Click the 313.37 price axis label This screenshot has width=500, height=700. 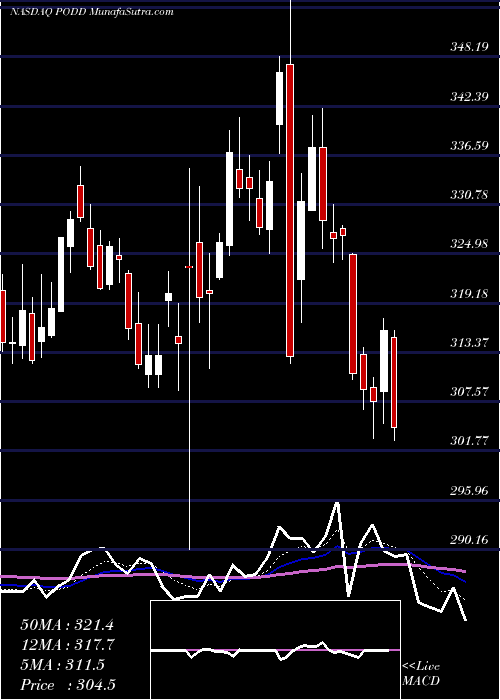point(470,343)
